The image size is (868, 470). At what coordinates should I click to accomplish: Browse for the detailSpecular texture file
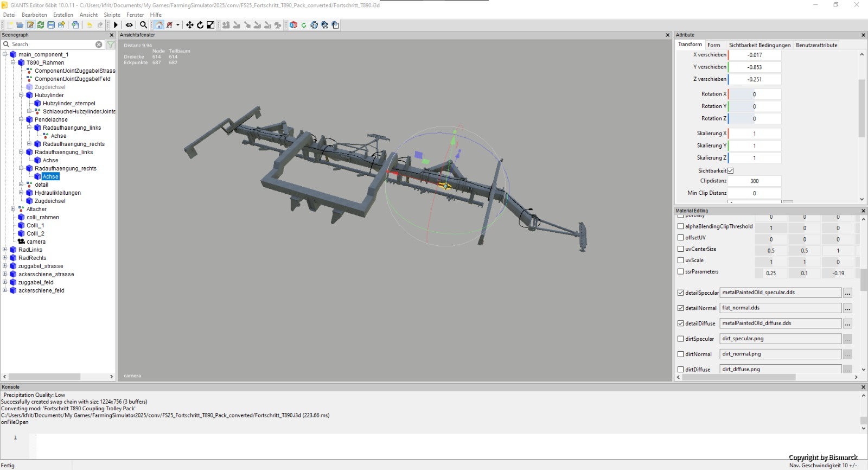[x=847, y=293]
